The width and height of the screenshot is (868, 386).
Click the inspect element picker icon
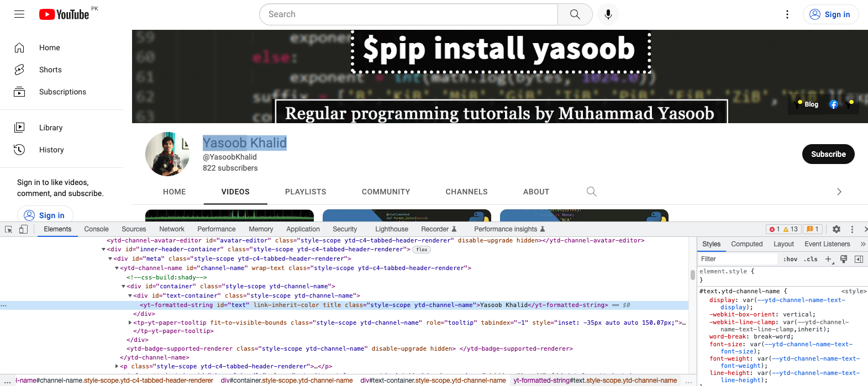(x=8, y=229)
